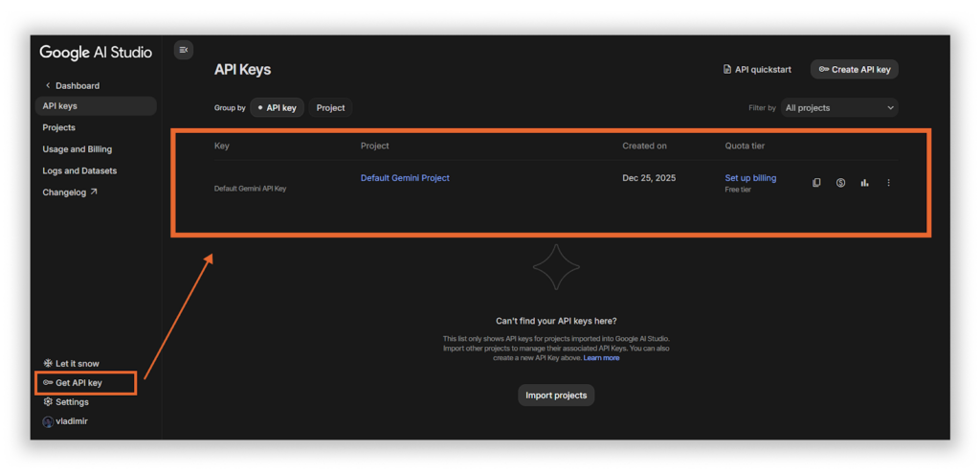This screenshot has height=475, width=980.
Task: Collapse the sidebar panel toggle
Action: (x=184, y=50)
